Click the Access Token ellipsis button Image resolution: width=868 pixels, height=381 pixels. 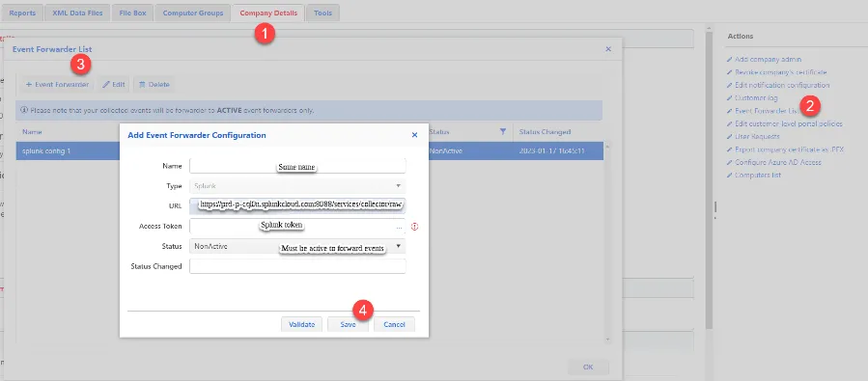coord(399,227)
